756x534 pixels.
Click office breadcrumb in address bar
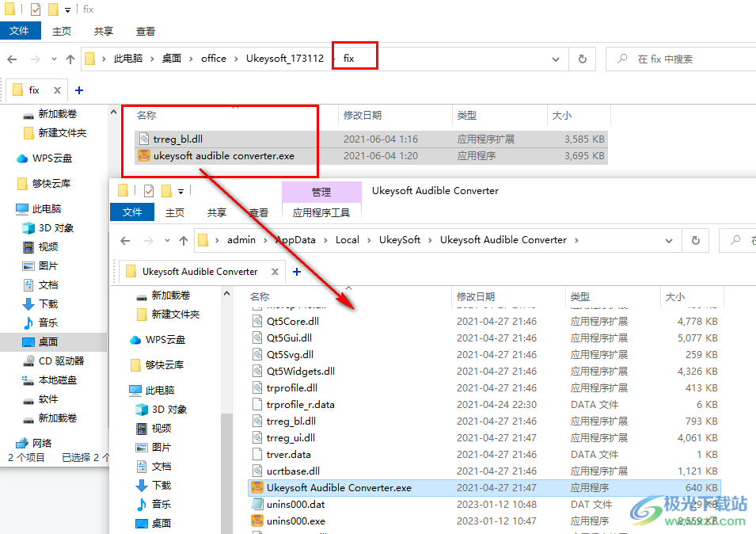tap(214, 59)
